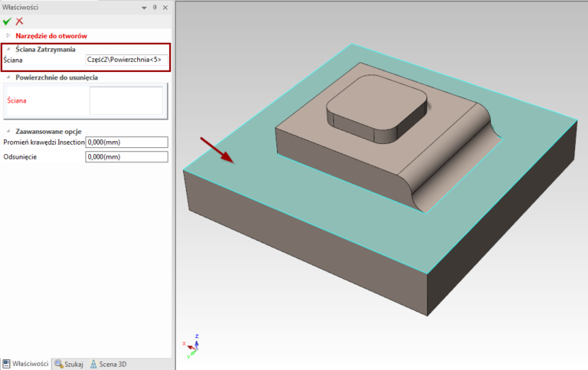Click the Promień krawędzi Insection value field
Image resolution: width=588 pixels, height=370 pixels.
(126, 142)
